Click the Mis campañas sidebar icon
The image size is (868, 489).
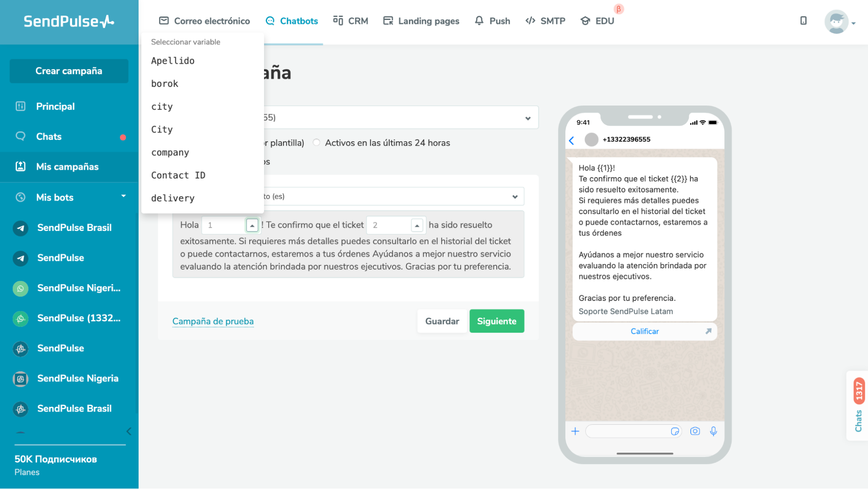point(20,166)
